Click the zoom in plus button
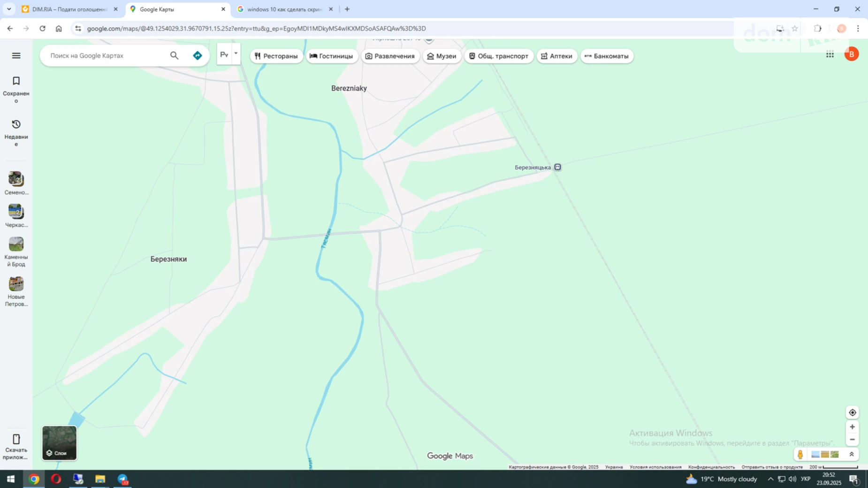 tap(853, 427)
